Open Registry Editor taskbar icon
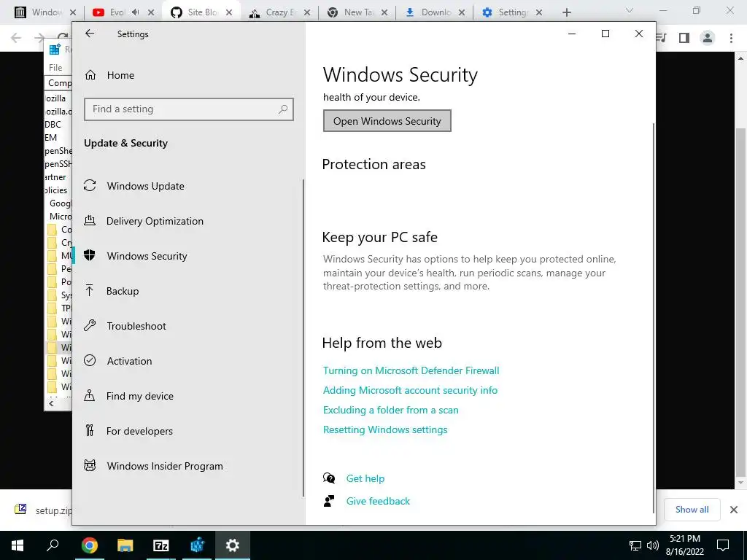Screen dimensions: 747x560 197,545
